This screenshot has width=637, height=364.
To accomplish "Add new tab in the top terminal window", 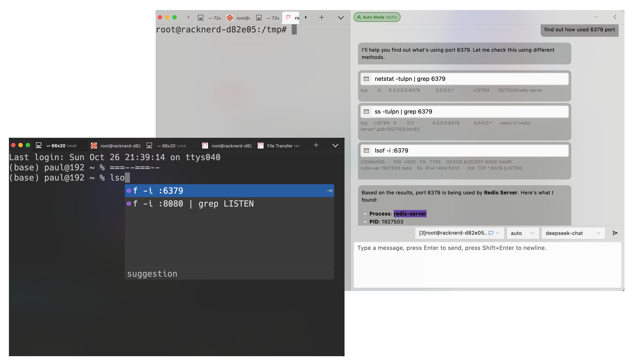I will (321, 17).
